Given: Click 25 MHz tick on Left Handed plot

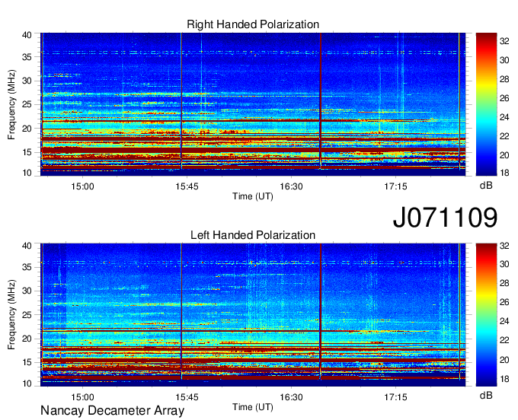Looking at the screenshot, I should click(27, 315).
